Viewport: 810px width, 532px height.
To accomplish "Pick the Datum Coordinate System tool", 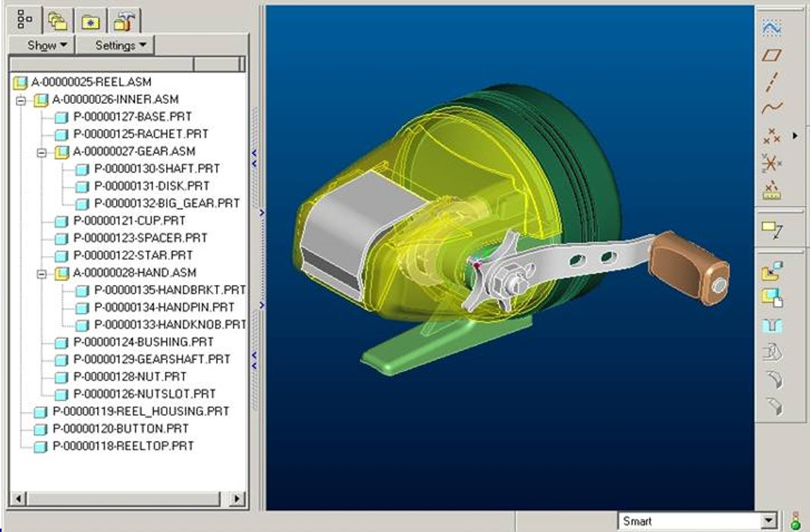I will tap(771, 162).
